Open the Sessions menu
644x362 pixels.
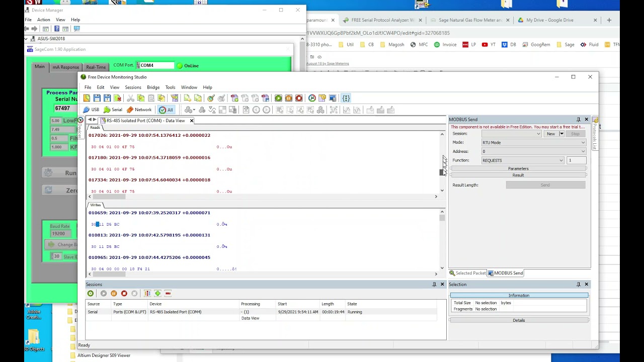tap(133, 87)
